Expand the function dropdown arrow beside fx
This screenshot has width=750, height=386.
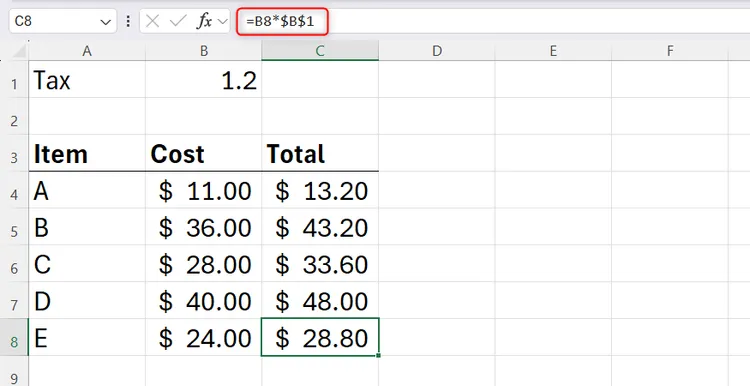(222, 21)
